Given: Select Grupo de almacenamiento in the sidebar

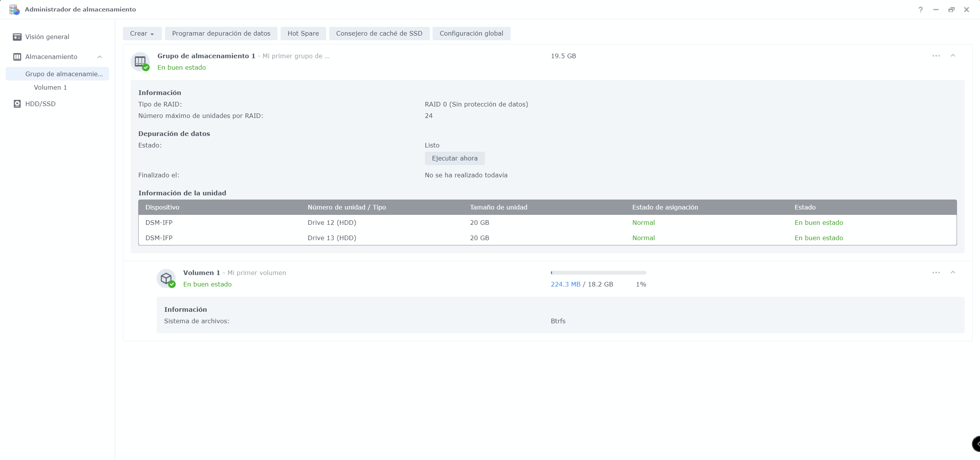Looking at the screenshot, I should point(64,74).
